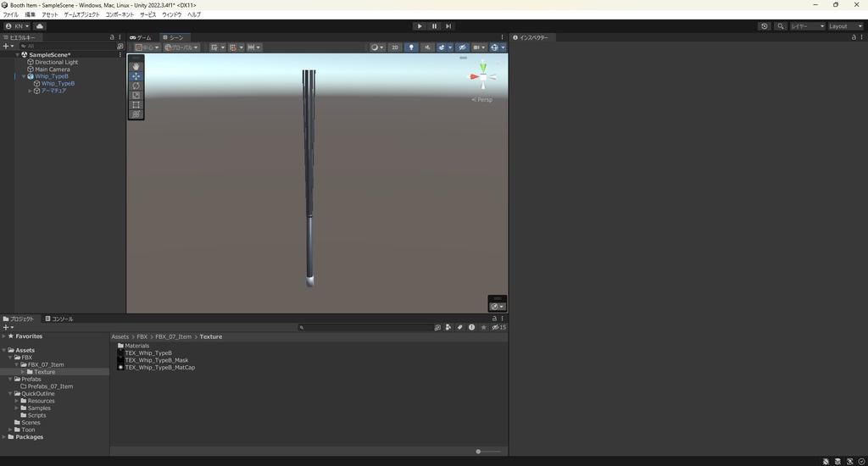Click grid snapping increment icon
This screenshot has height=466, width=868.
coord(253,47)
